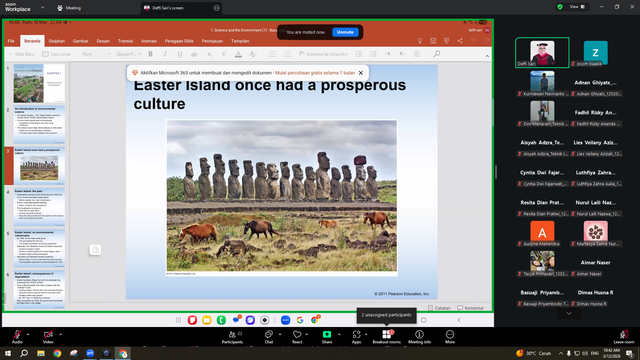Viewport: 640px width, 360px height.
Task: Switch to the Transisi tab
Action: click(125, 41)
